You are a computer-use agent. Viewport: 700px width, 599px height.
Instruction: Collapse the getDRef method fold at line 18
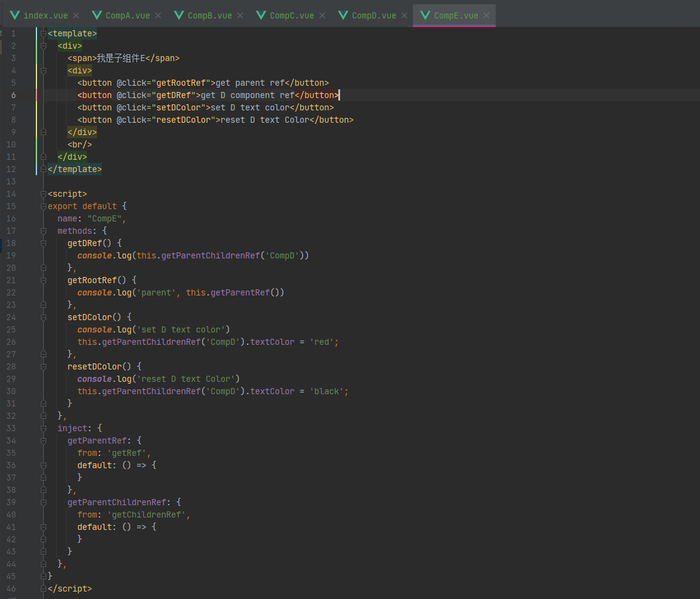pyautogui.click(x=43, y=244)
